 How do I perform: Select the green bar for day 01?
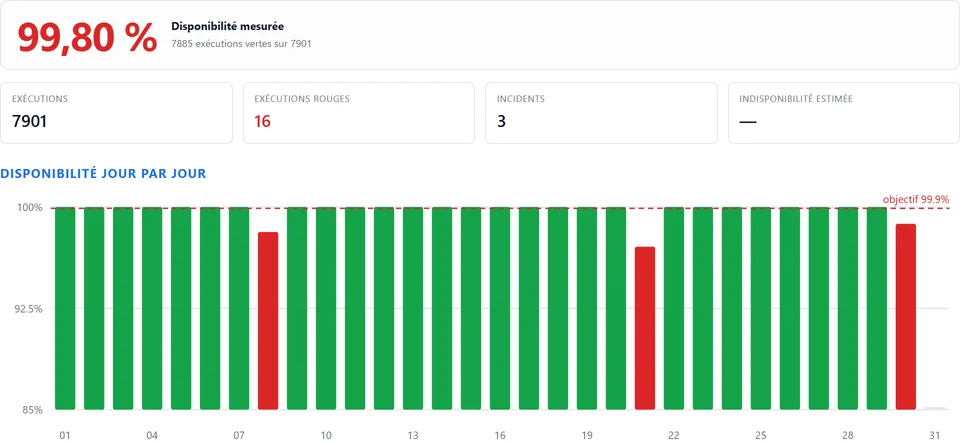(65, 308)
